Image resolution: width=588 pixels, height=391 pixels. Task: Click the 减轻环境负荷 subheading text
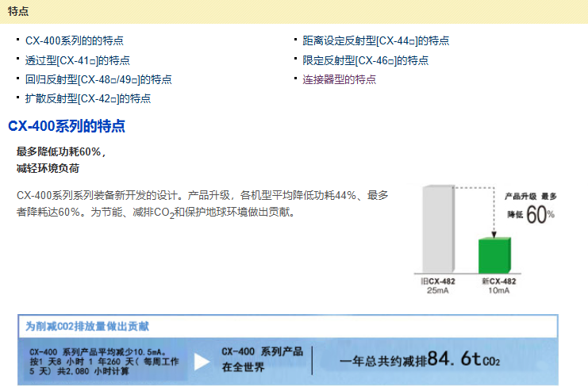(x=48, y=168)
